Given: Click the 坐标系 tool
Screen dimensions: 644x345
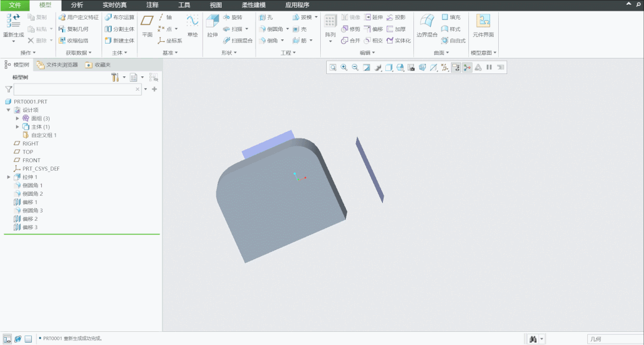Looking at the screenshot, I should click(170, 41).
